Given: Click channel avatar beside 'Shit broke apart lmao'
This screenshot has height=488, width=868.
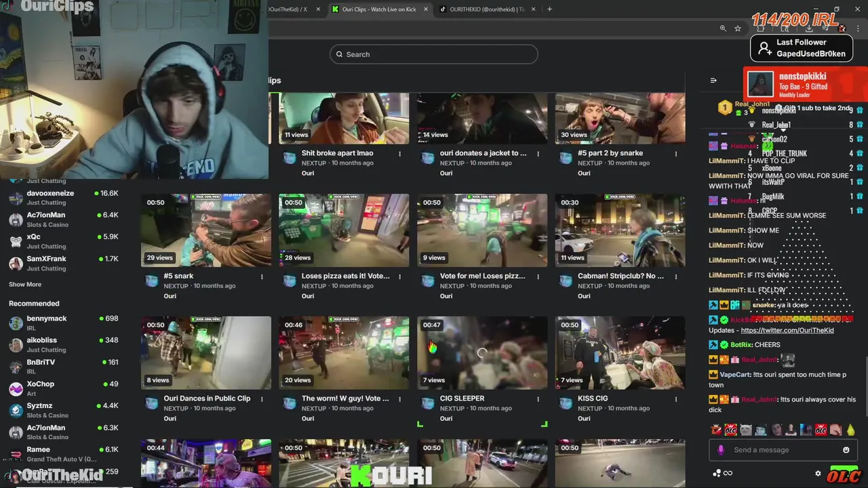Looking at the screenshot, I should point(290,158).
